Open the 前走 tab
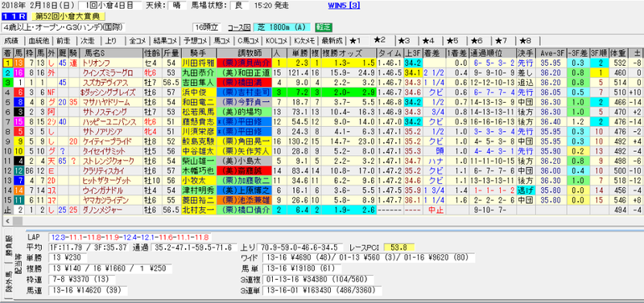 [x=64, y=41]
